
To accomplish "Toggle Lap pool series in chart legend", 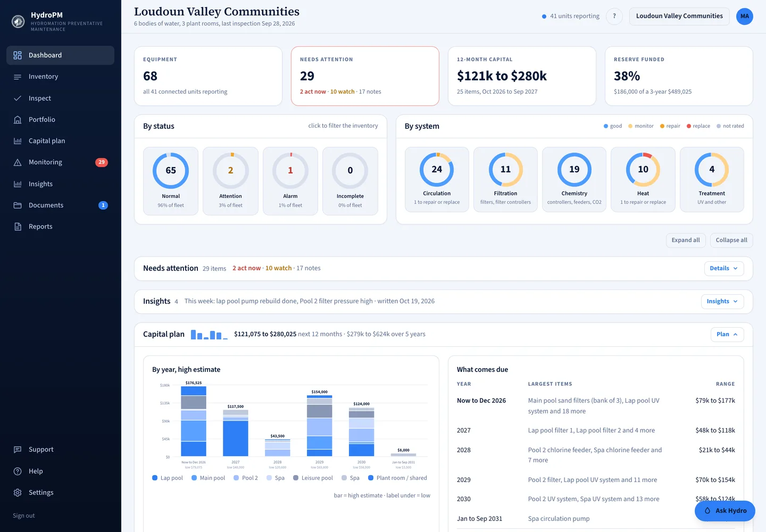I will click(168, 478).
